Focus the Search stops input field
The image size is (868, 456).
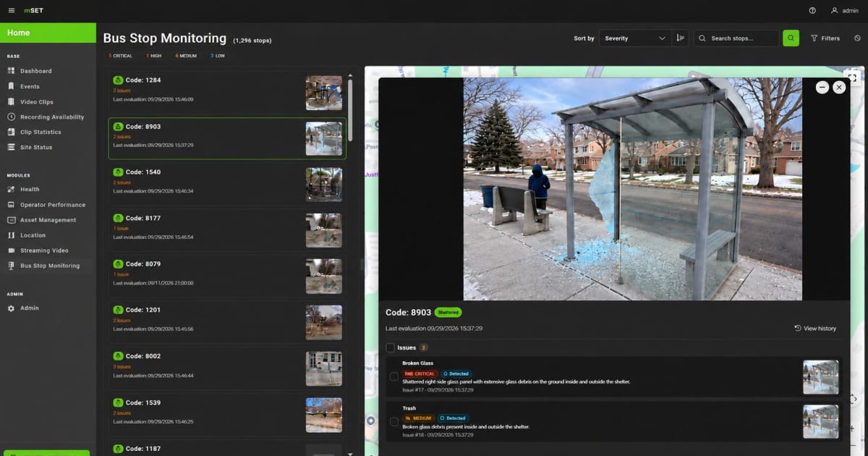[x=736, y=38]
